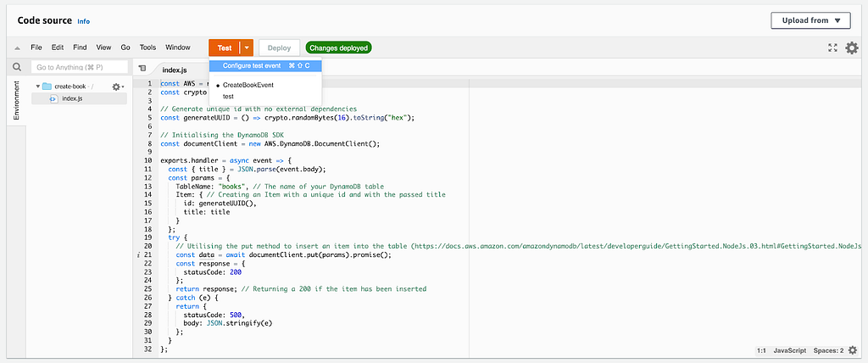The image size is (868, 363).
Task: Click the create-book folder icon
Action: pyautogui.click(x=47, y=87)
